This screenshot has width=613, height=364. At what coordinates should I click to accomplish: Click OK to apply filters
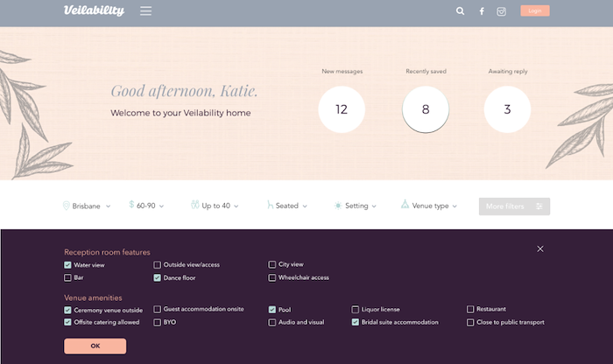(95, 346)
